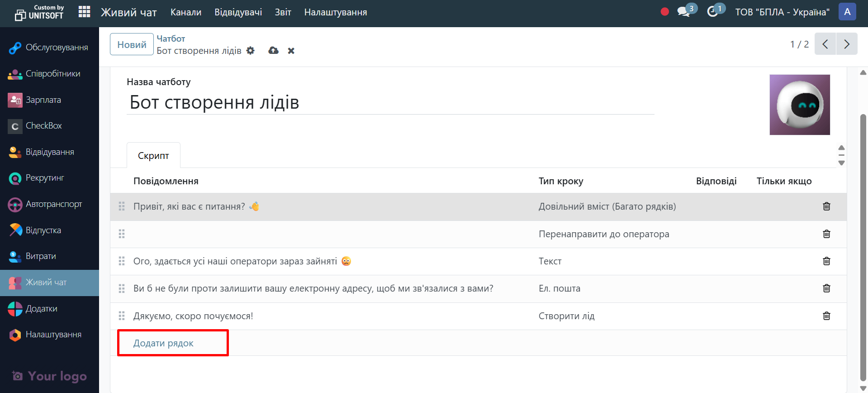Click the gear actions icon beside bot name
The width and height of the screenshot is (868, 393).
(x=251, y=51)
